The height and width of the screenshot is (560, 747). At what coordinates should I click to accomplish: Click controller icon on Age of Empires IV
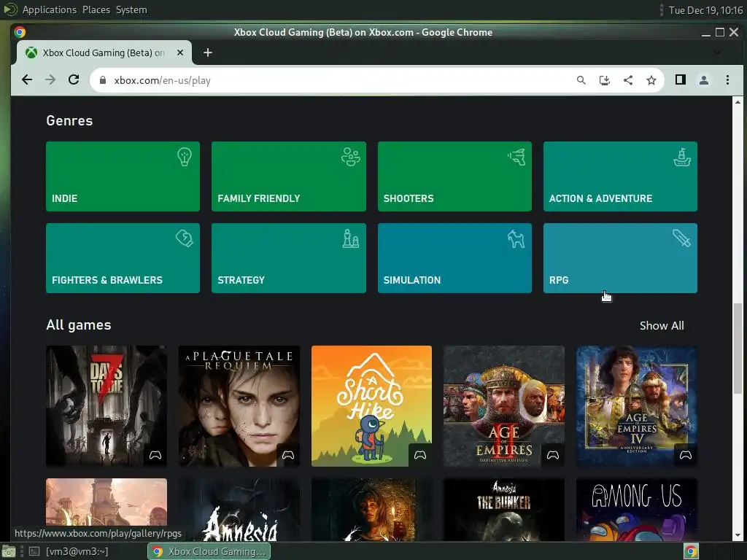coord(686,455)
